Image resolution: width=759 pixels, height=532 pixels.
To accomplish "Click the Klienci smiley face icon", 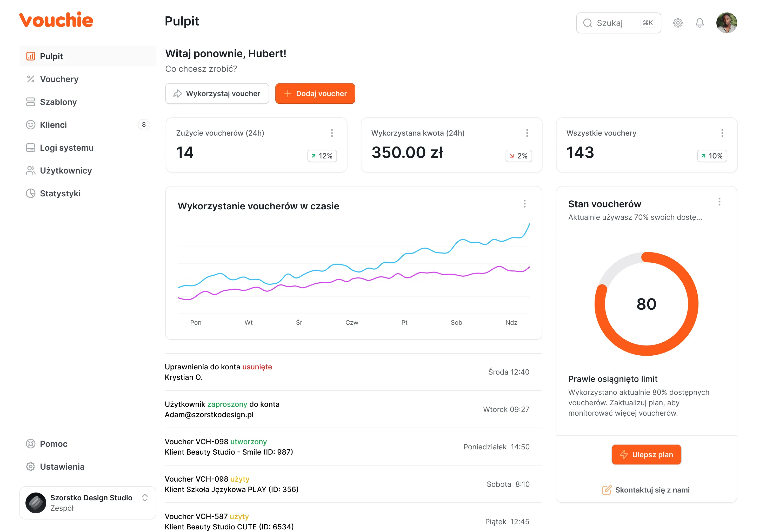I will (x=30, y=125).
